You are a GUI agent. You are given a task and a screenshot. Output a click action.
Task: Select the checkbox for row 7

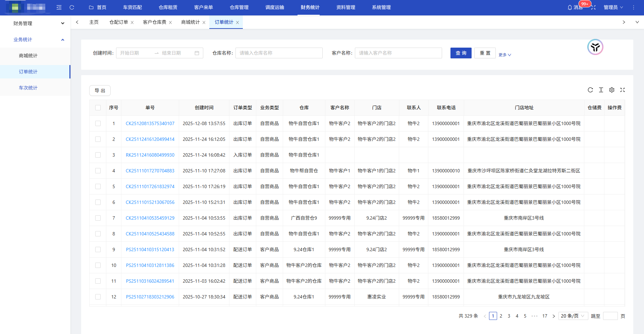[98, 218]
